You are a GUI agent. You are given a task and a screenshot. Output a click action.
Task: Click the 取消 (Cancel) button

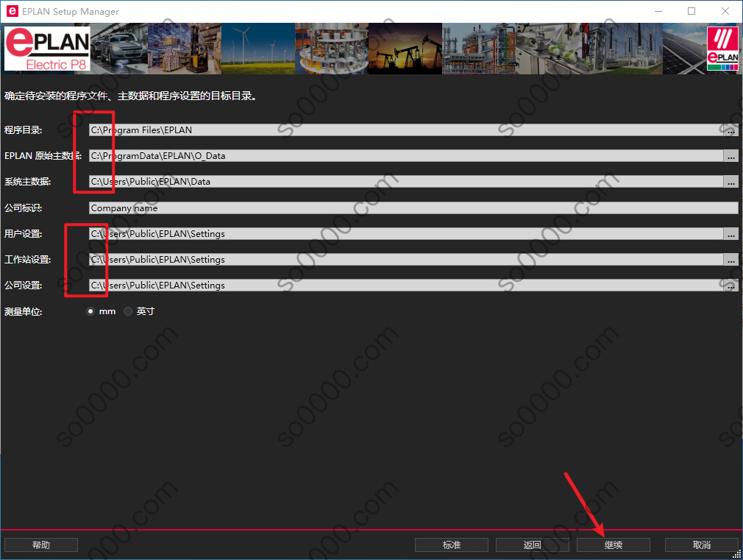tap(701, 545)
